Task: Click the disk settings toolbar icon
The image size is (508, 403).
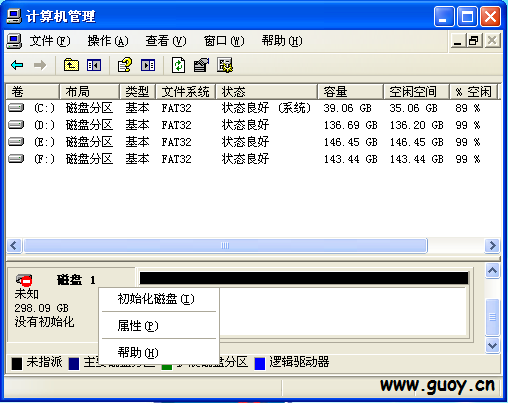Action: [225, 65]
